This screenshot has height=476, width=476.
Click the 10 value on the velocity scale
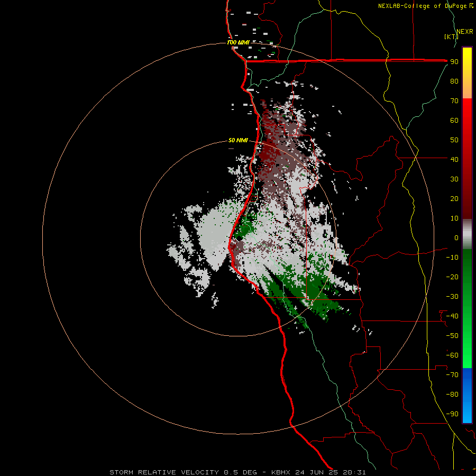coord(454,218)
